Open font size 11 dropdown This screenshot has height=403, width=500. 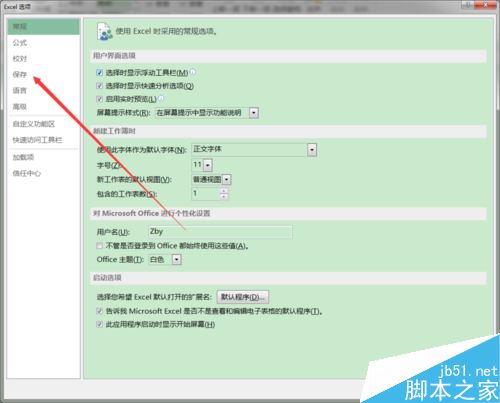tap(208, 165)
